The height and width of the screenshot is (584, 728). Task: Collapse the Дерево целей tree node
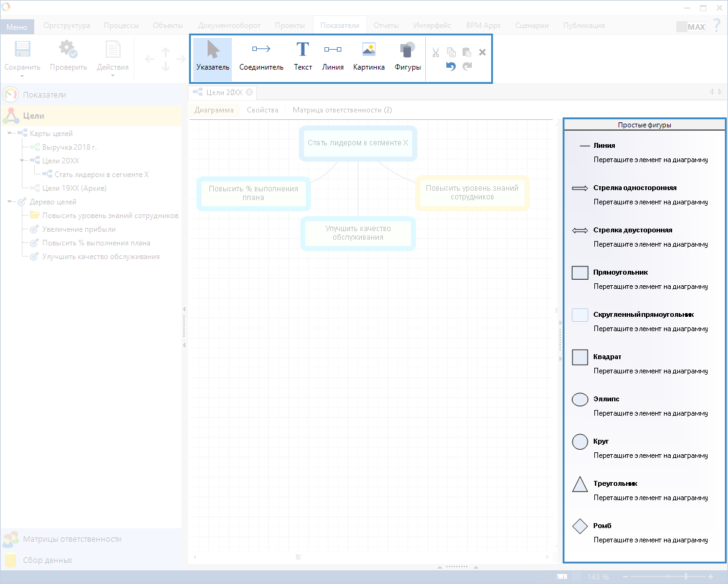click(10, 202)
